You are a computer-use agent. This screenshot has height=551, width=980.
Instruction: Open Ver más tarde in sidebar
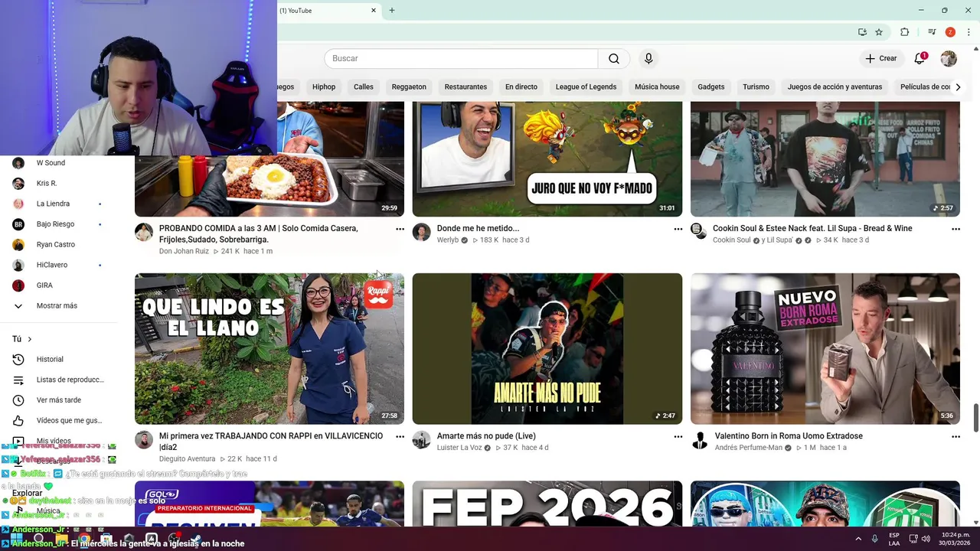pos(60,400)
